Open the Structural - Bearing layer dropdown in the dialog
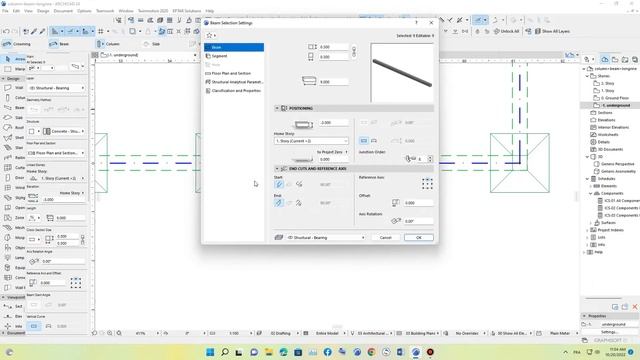Screen dimensions: 640x360 pyautogui.click(x=326, y=238)
